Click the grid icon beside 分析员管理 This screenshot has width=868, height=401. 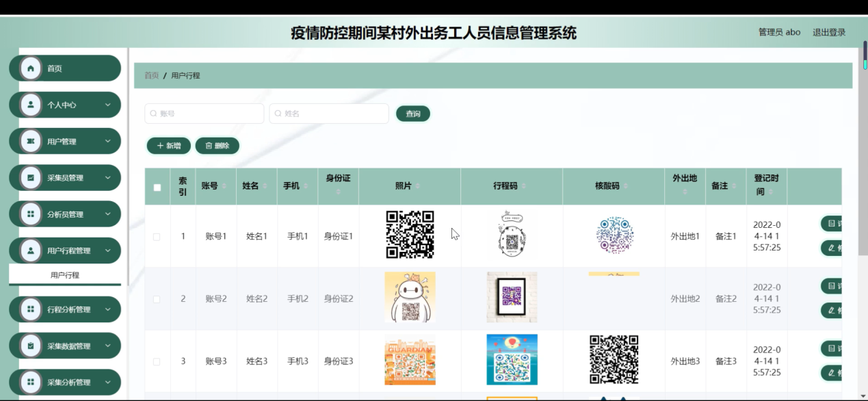click(31, 214)
